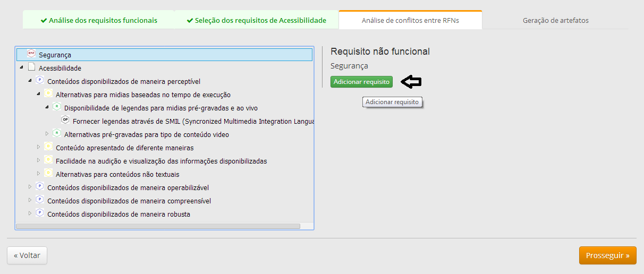Open 'Seleção dos requisitos de Acessibilidade' tab
Viewport: 644px width, 274px height.
pyautogui.click(x=257, y=20)
